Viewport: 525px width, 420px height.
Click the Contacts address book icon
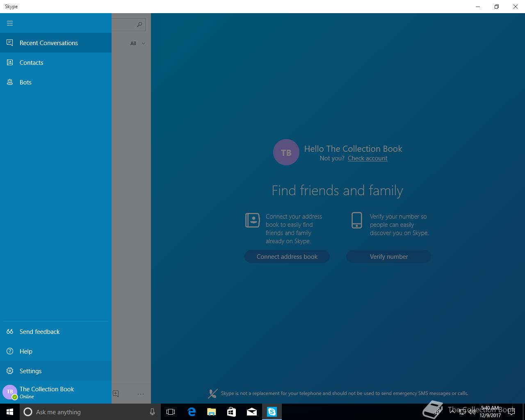point(10,62)
